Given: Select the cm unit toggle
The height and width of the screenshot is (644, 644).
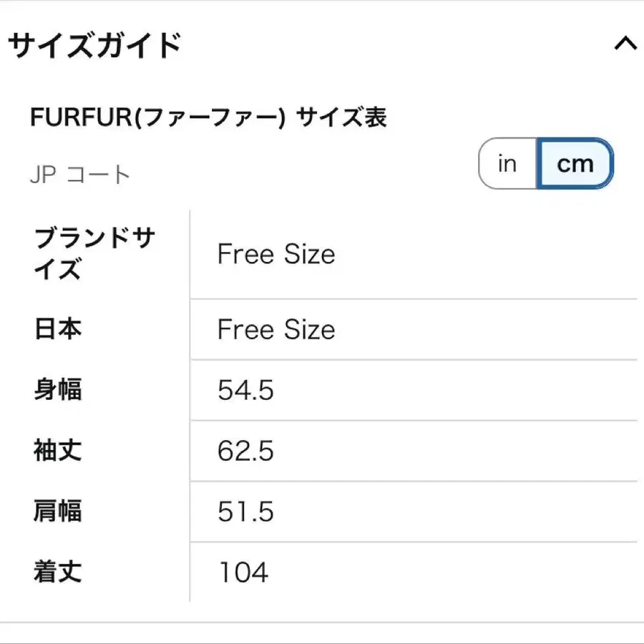Looking at the screenshot, I should point(575,164).
